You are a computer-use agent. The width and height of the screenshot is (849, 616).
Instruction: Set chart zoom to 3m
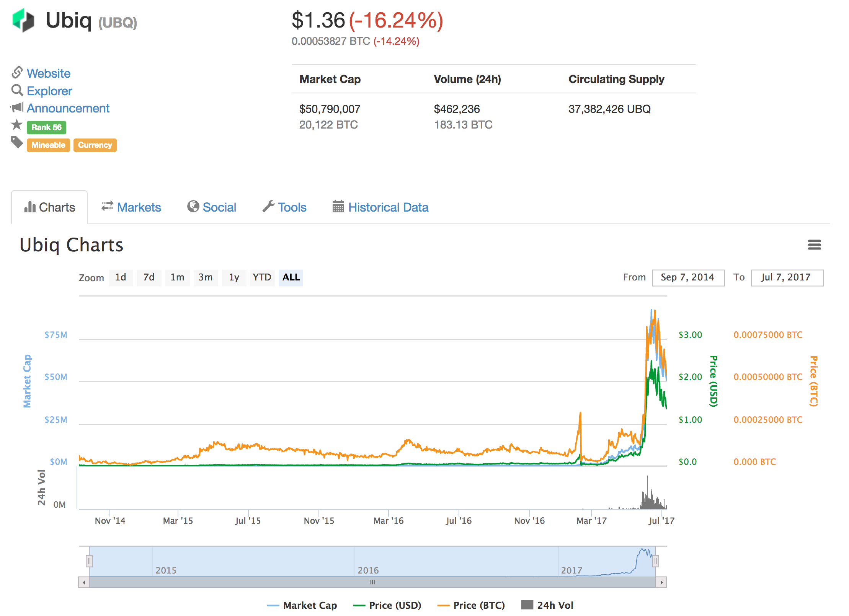(206, 277)
